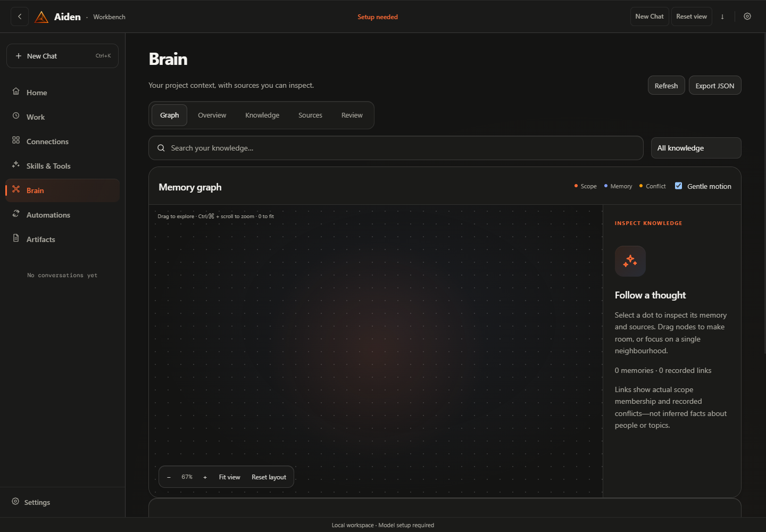766x532 pixels.
Task: Open Automations in the sidebar
Action: click(63, 215)
